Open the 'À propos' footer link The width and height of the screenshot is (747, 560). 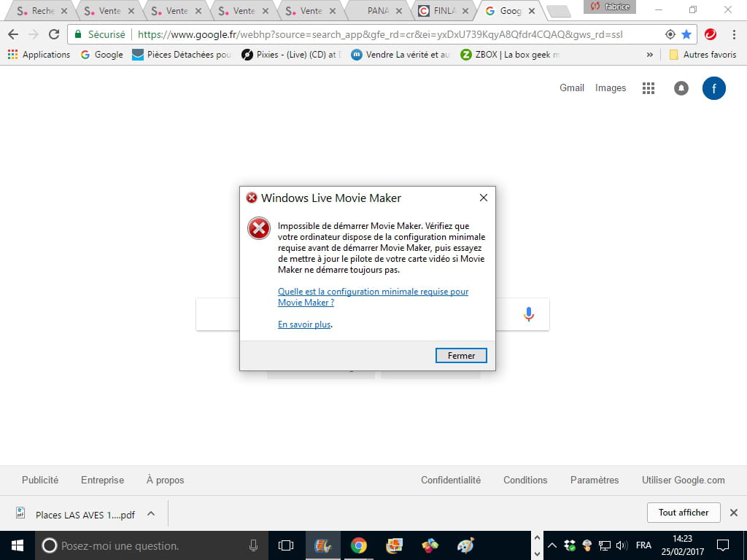[165, 480]
